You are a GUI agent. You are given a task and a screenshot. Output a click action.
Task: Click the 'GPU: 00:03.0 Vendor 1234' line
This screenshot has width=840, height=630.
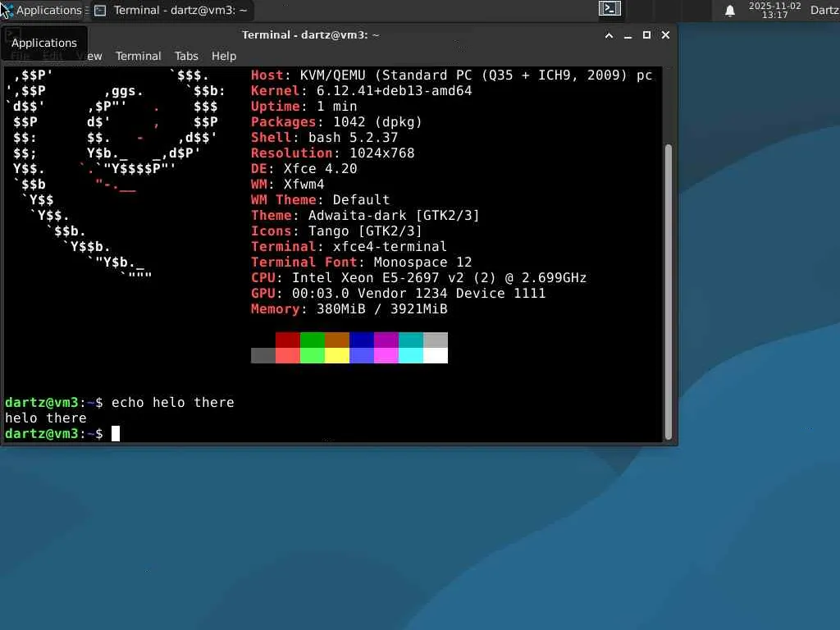tap(399, 293)
